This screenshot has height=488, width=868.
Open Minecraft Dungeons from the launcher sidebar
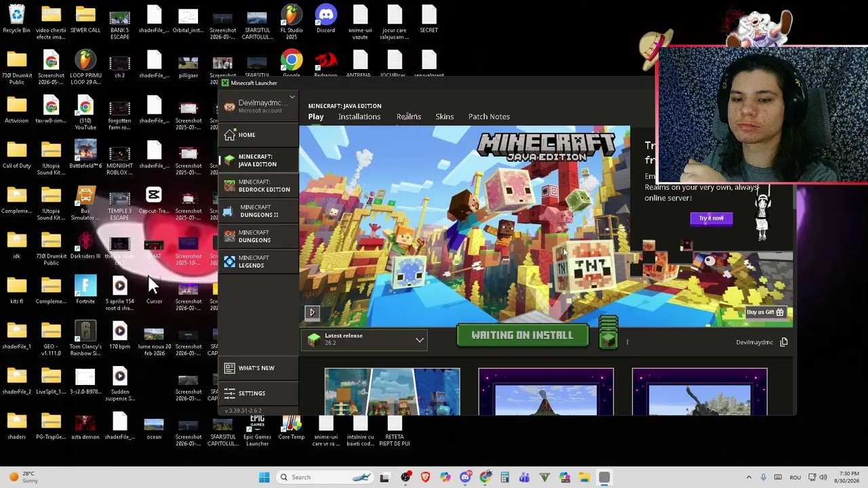pos(258,236)
